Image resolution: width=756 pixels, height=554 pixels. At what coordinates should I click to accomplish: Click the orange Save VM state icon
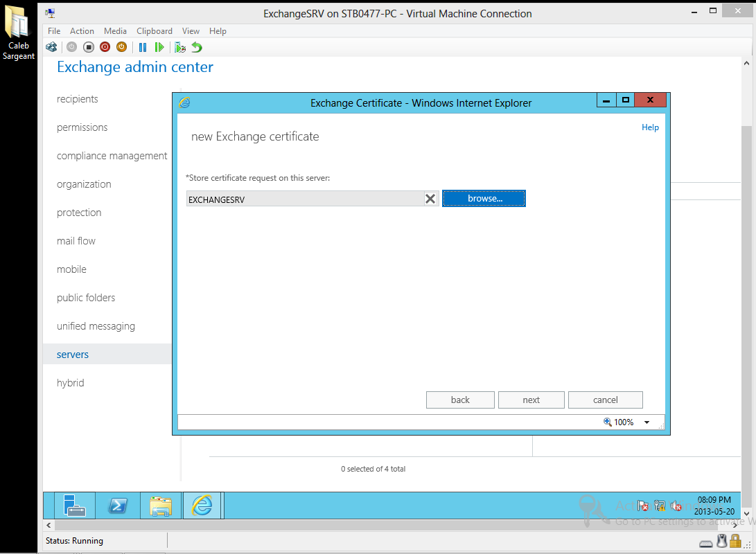tap(121, 47)
